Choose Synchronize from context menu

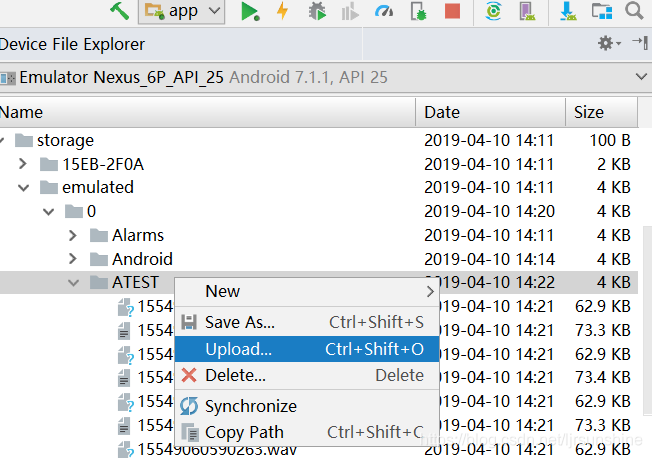pyautogui.click(x=307, y=406)
